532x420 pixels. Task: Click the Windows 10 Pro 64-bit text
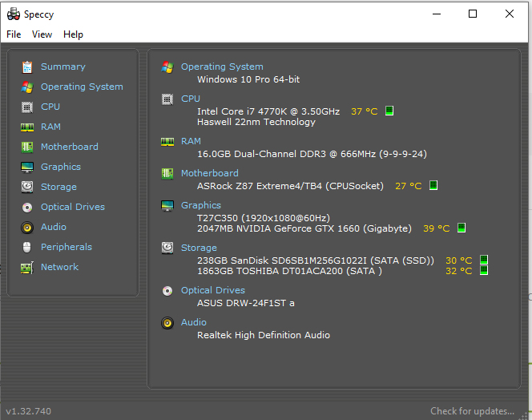click(x=248, y=79)
